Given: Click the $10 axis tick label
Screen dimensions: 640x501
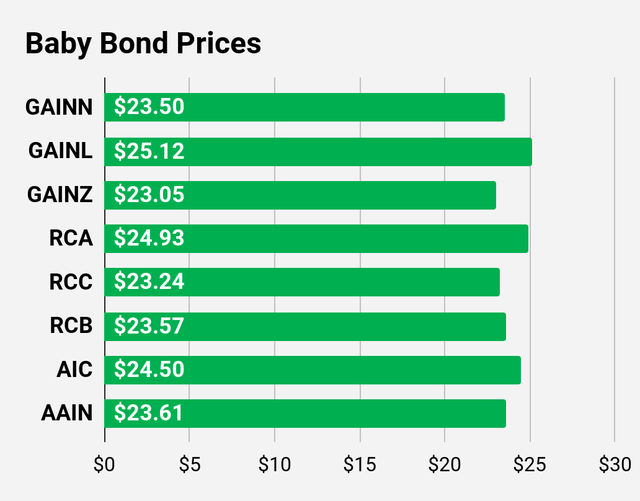Looking at the screenshot, I should pos(274,465).
